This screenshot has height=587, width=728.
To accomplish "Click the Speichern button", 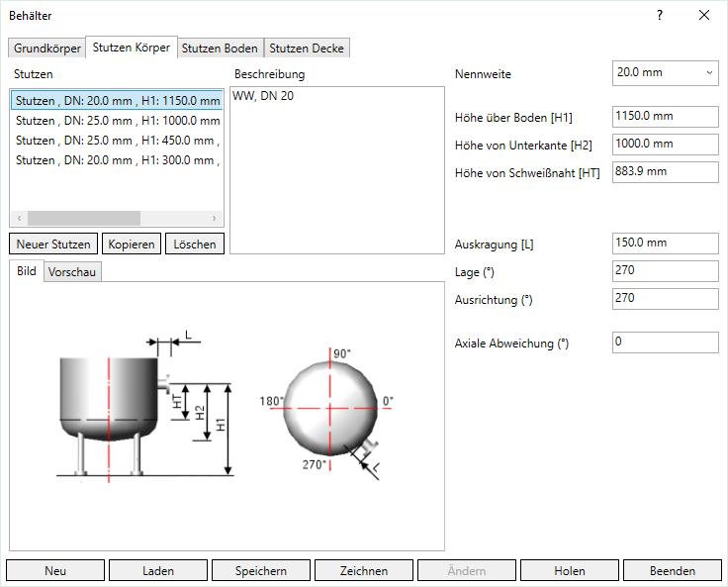I will pyautogui.click(x=261, y=570).
